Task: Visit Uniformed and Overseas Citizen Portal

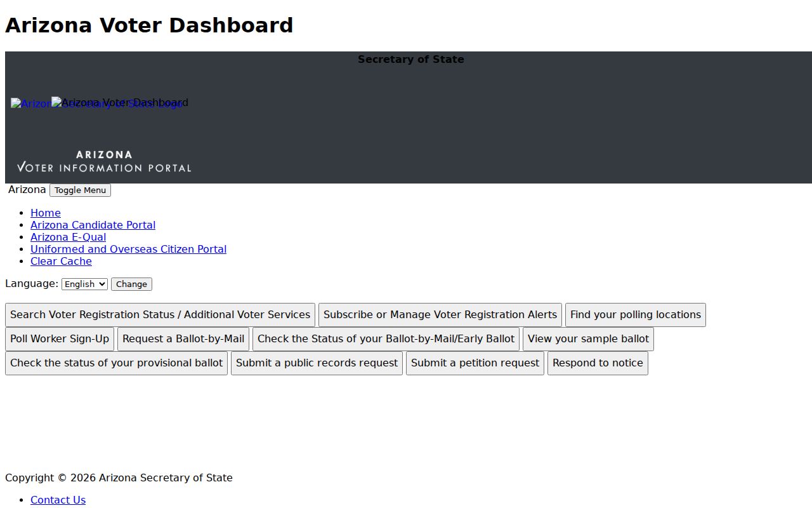Action: tap(128, 249)
